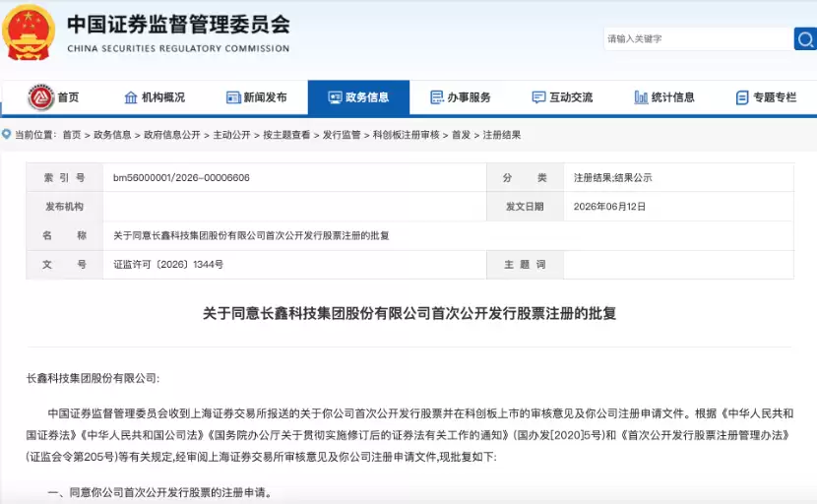Click index number bm56000001/2026-00006606
This screenshot has height=504, width=817.
tap(181, 178)
